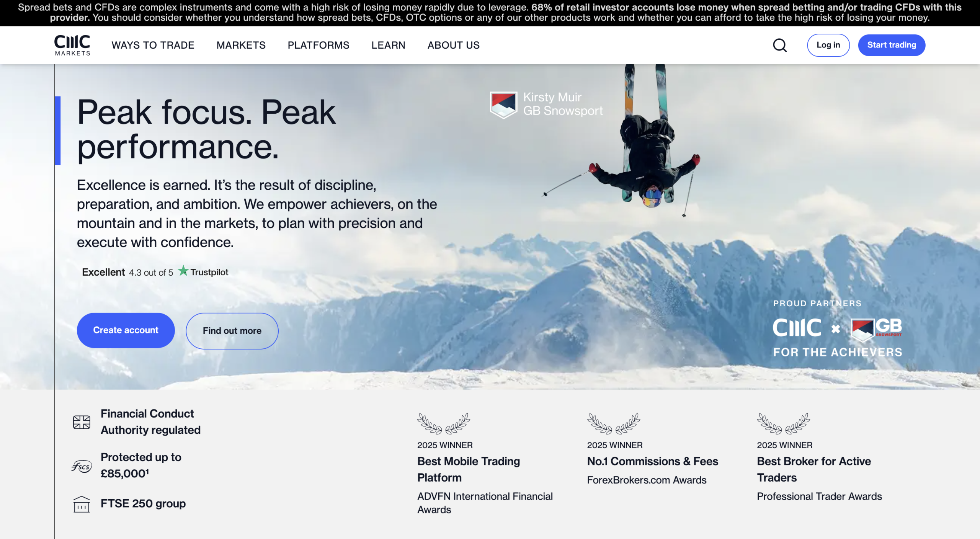Image resolution: width=980 pixels, height=539 pixels.
Task: Click the CMC x GB Snowsport partner logo
Action: point(837,328)
